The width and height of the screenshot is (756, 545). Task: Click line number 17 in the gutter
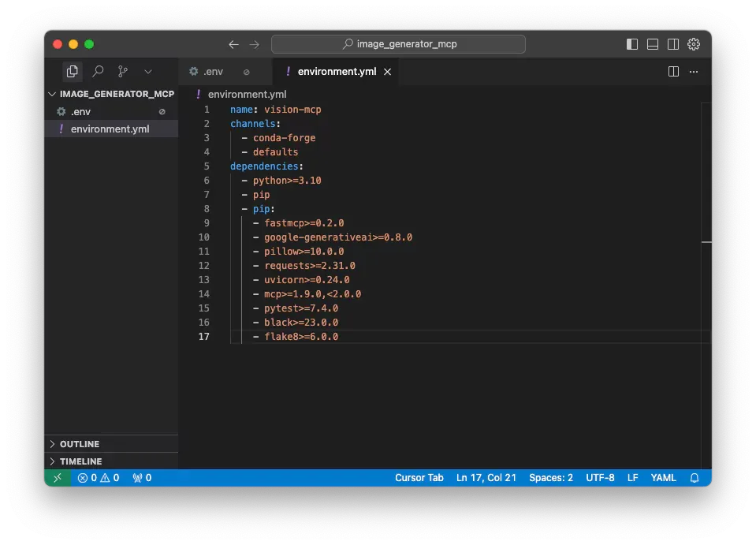coord(204,337)
